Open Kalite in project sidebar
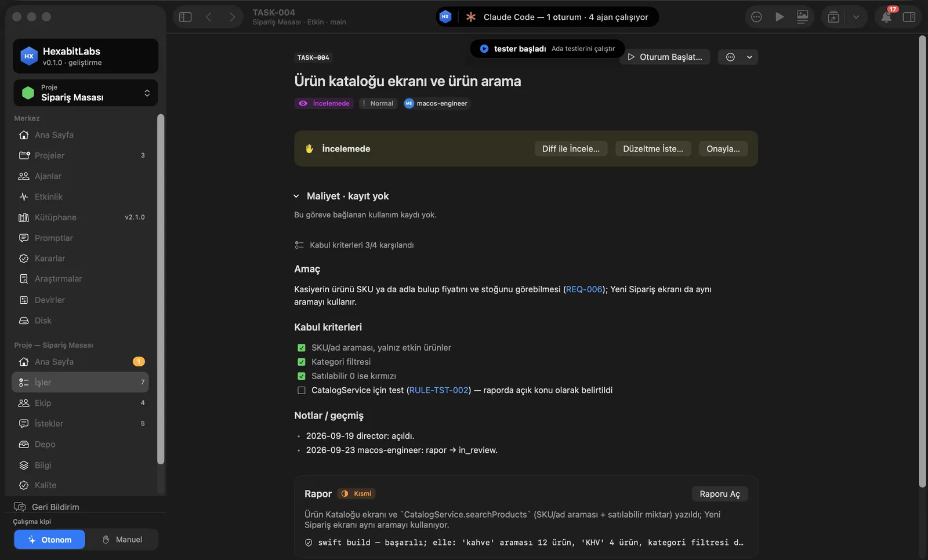Screen dimensions: 928x560 [80, 485]
